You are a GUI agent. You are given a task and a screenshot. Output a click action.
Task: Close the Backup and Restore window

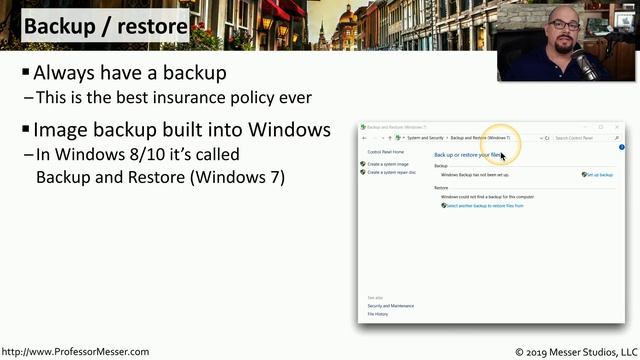coord(617,127)
